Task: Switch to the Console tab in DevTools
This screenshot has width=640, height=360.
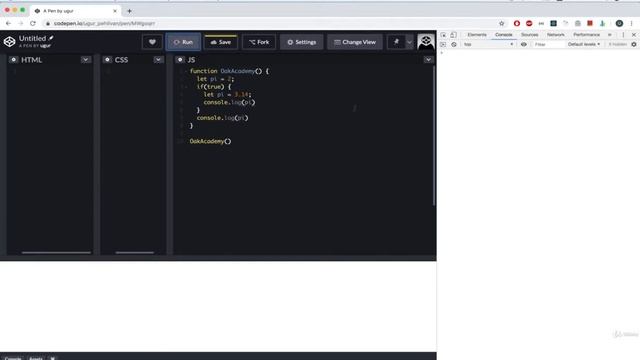Action: pyautogui.click(x=503, y=35)
